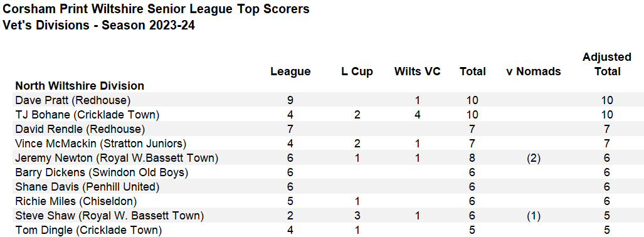Select Vince McMackin (Stratton Juniors) cell
The height and width of the screenshot is (237, 644).
point(101,144)
